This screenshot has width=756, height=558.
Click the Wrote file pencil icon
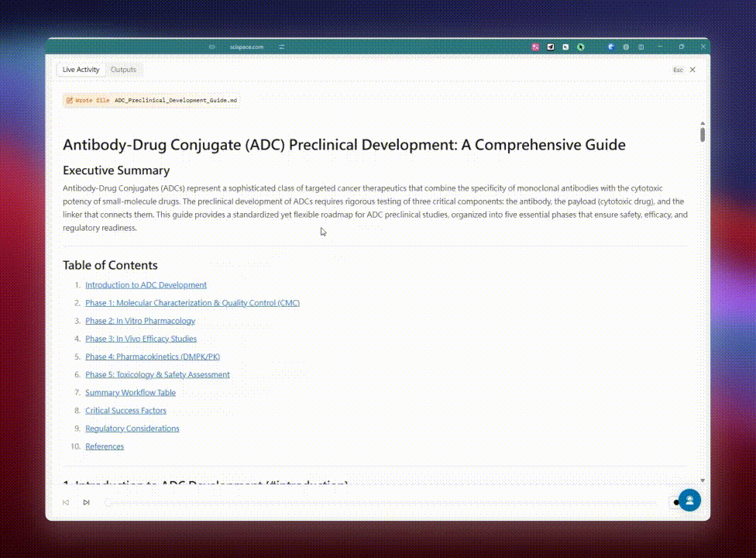tap(70, 100)
